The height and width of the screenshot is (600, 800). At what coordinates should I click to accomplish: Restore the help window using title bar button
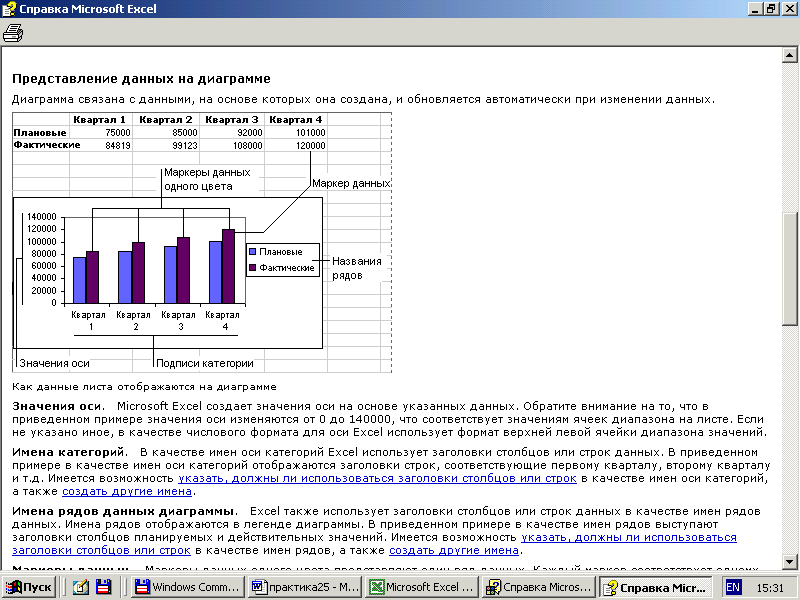pyautogui.click(x=771, y=9)
